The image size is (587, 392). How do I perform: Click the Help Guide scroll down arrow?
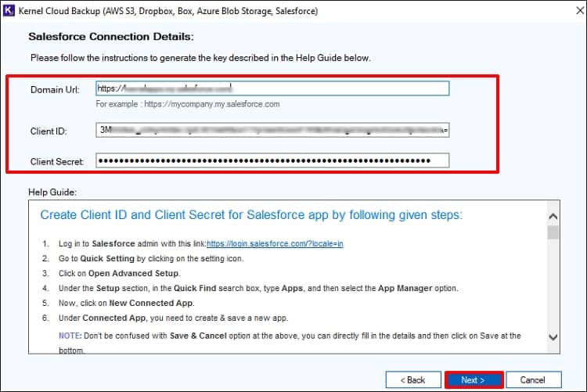coord(553,337)
